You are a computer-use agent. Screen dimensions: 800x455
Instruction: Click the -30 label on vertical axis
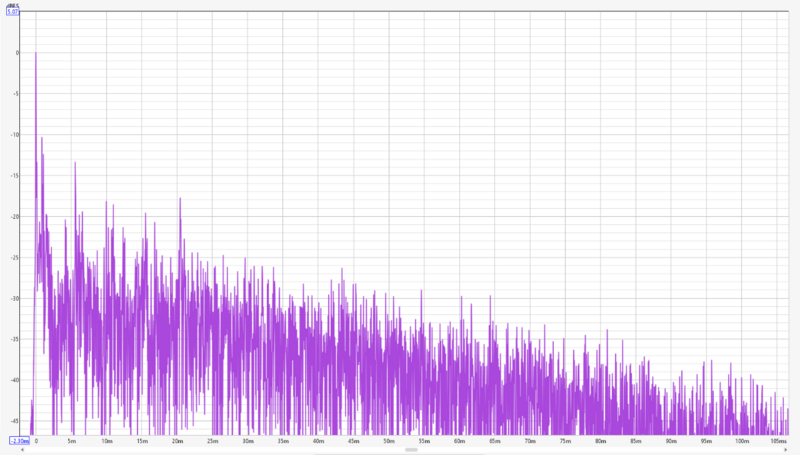pos(15,298)
